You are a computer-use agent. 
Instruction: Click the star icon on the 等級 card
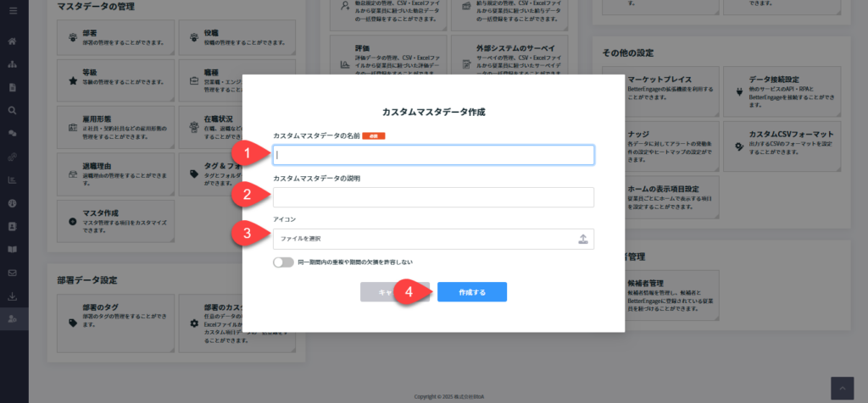(x=73, y=81)
